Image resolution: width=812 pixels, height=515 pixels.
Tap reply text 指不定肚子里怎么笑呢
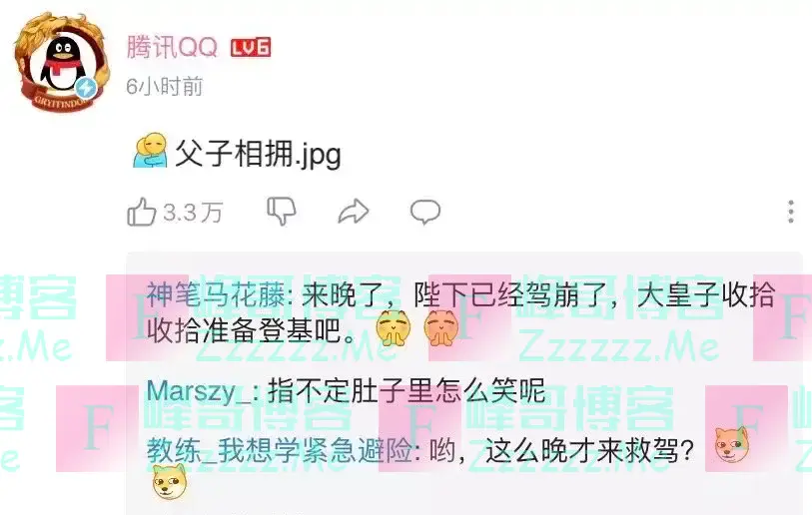coord(406,391)
